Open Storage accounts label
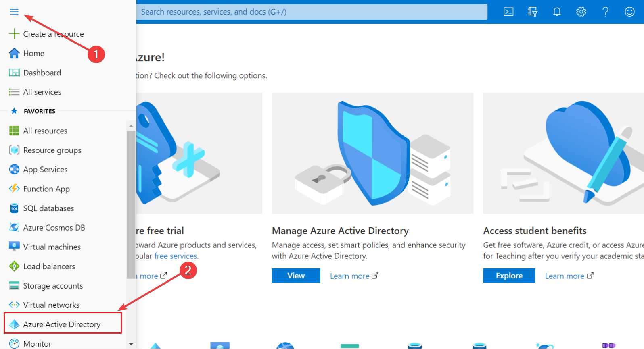Viewport: 644px width, 349px height. point(53,286)
